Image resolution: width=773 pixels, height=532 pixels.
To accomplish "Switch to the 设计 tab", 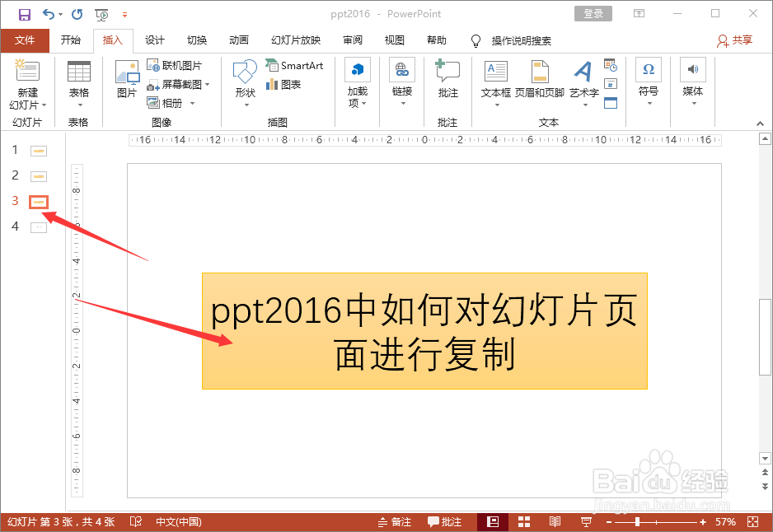I will pos(154,40).
